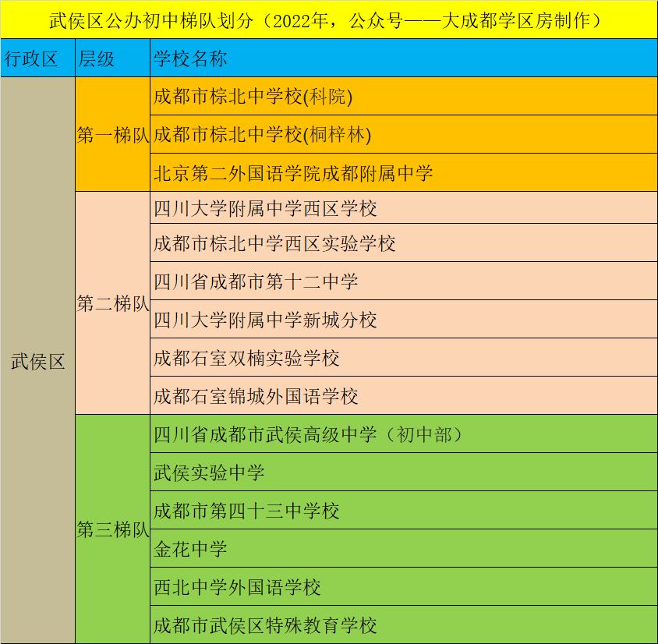Image resolution: width=658 pixels, height=644 pixels.
Task: Select '成都市第四十三中学校' row
Action: (x=404, y=510)
